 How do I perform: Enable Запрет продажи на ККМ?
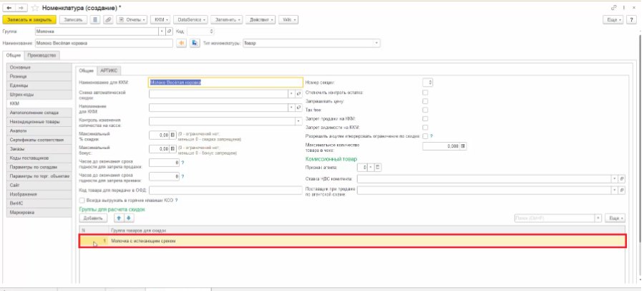[x=425, y=118]
